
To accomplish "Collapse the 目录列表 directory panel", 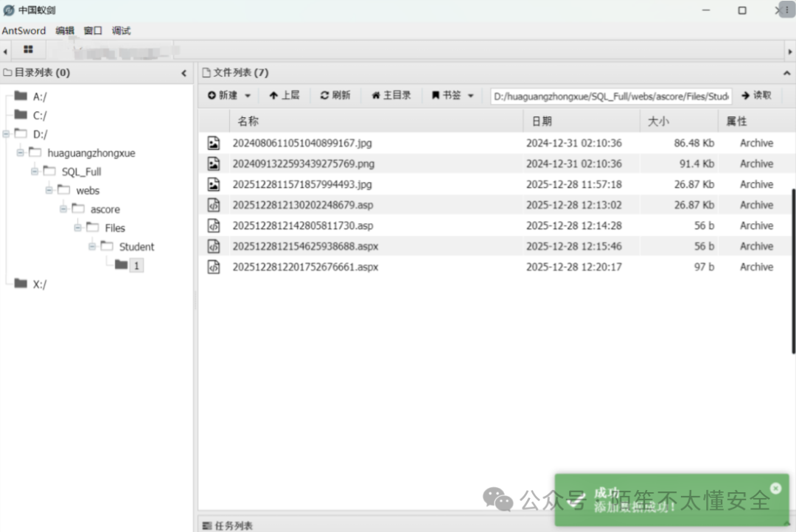I will [183, 72].
